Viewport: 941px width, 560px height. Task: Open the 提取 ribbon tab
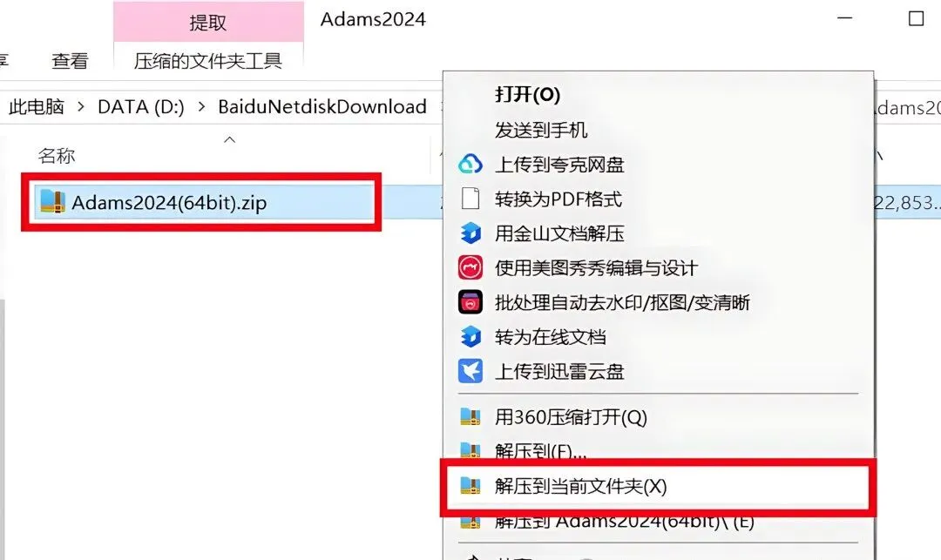tap(207, 22)
